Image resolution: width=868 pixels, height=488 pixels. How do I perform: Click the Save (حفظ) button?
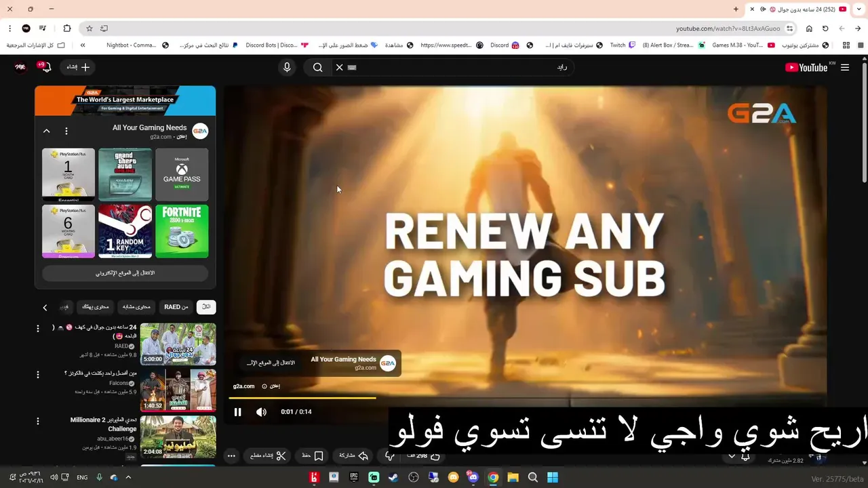(x=313, y=455)
